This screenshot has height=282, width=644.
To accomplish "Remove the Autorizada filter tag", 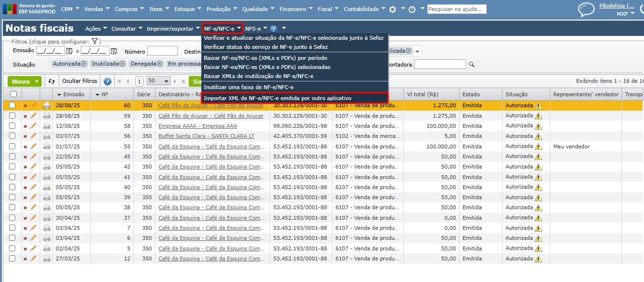I will click(x=84, y=64).
